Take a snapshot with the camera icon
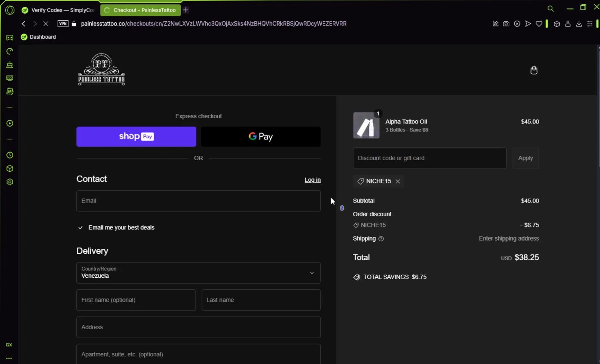 tap(506, 24)
